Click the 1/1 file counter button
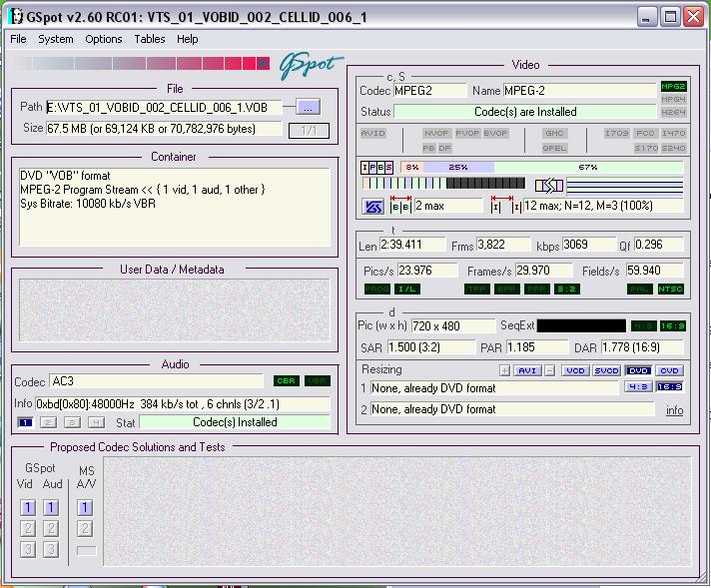 click(x=309, y=131)
